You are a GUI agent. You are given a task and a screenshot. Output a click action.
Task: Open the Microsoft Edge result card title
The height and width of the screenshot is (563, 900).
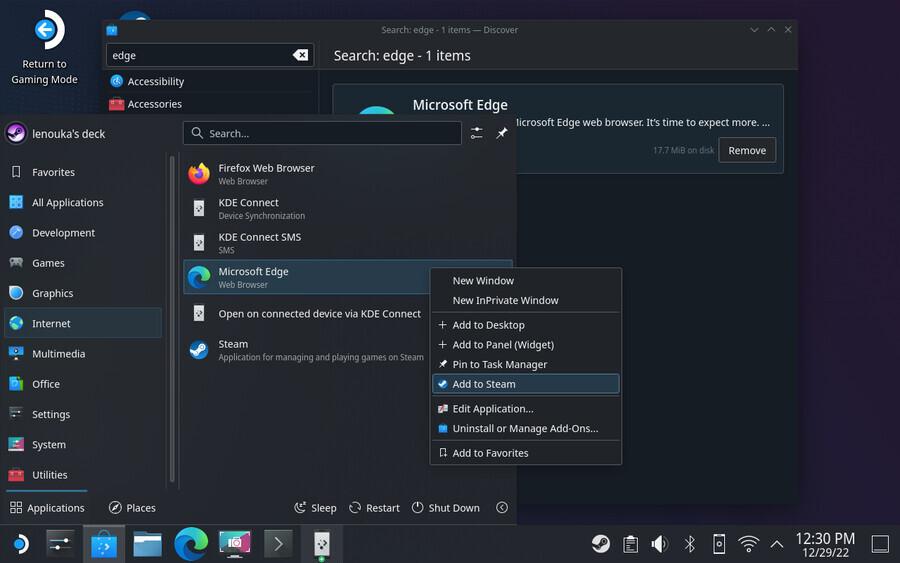click(x=460, y=105)
